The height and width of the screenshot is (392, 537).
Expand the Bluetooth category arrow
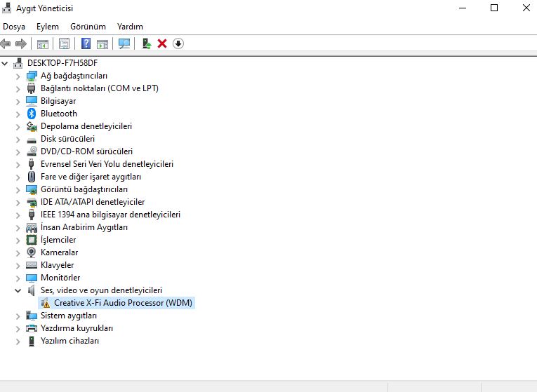pyautogui.click(x=18, y=114)
